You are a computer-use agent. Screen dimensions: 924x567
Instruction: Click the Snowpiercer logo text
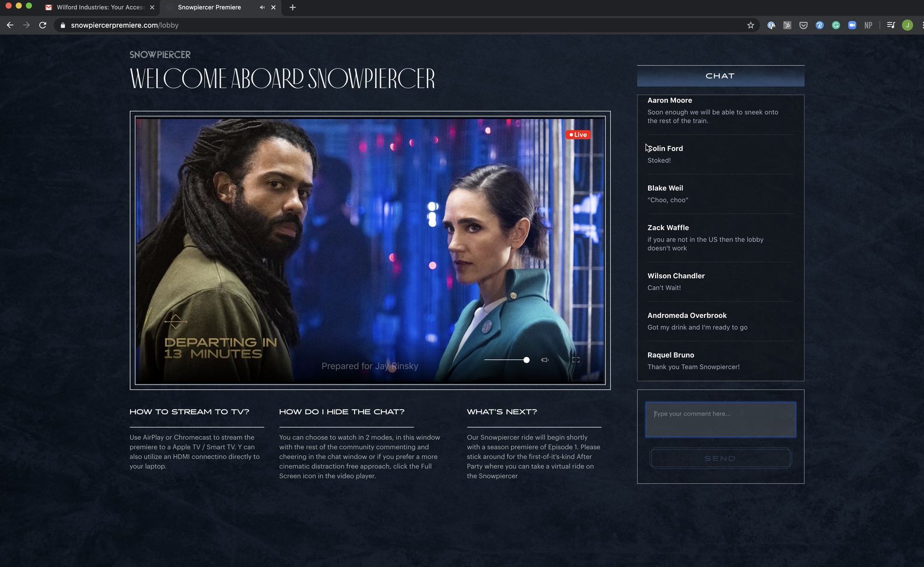click(x=160, y=54)
